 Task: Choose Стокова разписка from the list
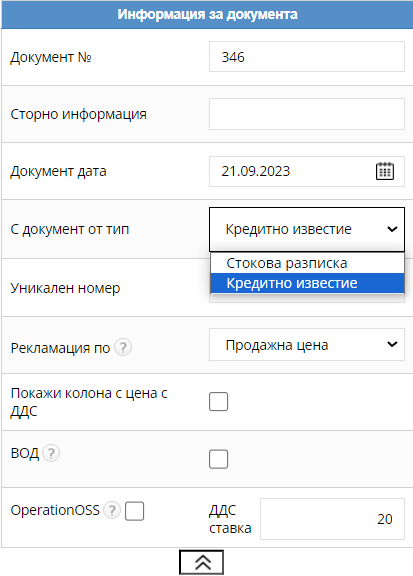pyautogui.click(x=307, y=263)
